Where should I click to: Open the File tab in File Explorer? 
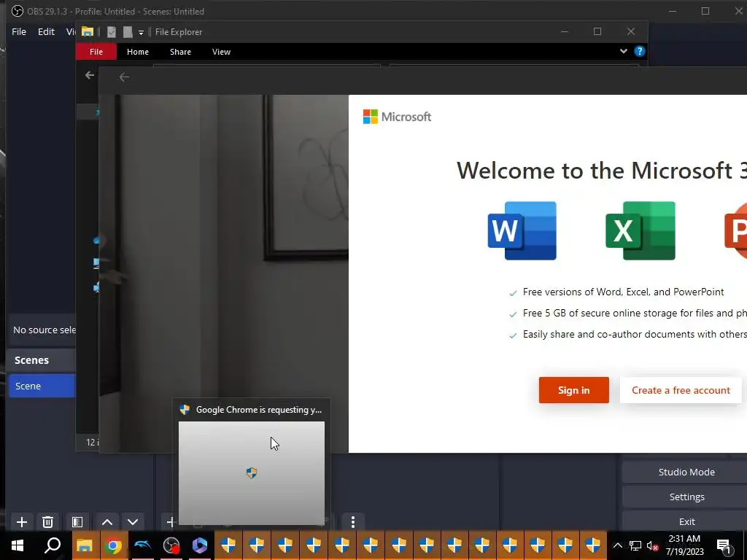[x=96, y=52]
